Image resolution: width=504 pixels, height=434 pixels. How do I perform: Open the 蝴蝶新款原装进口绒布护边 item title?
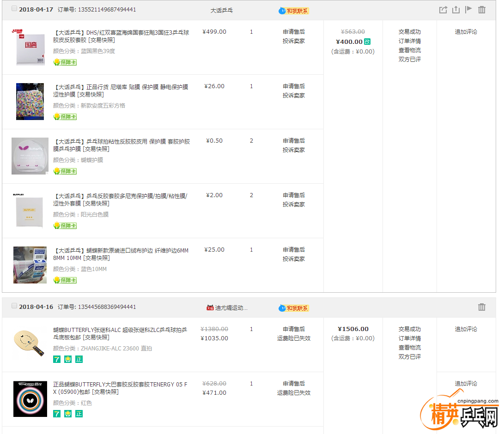click(x=121, y=254)
